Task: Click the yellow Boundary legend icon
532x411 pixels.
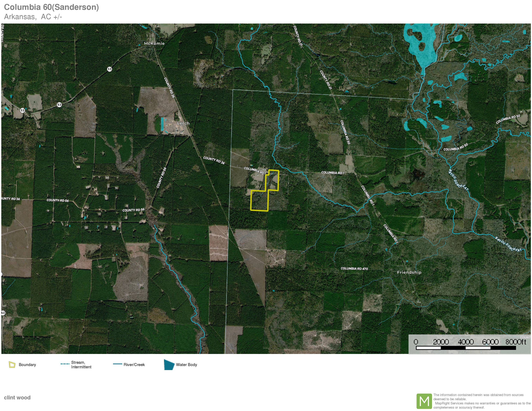Action: pyautogui.click(x=12, y=364)
